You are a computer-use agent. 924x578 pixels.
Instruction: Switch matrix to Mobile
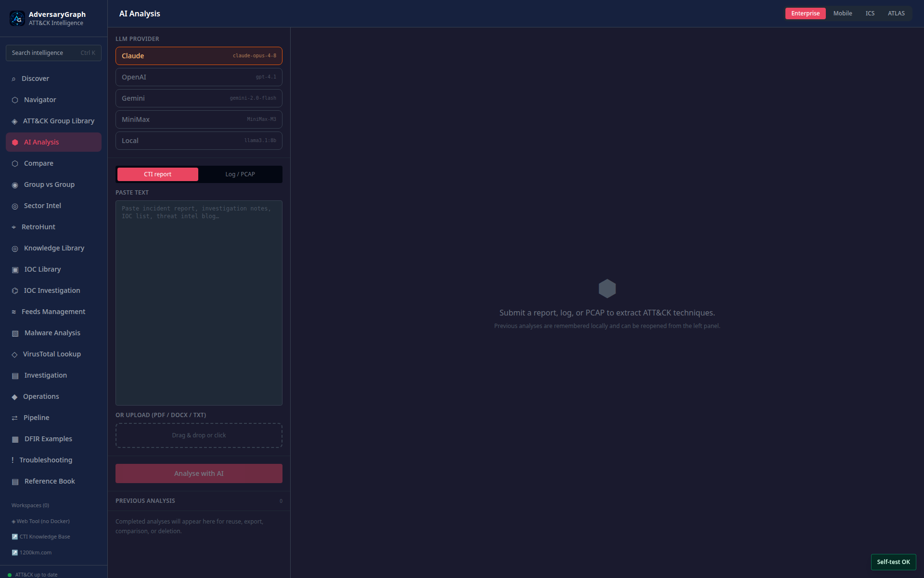(843, 13)
